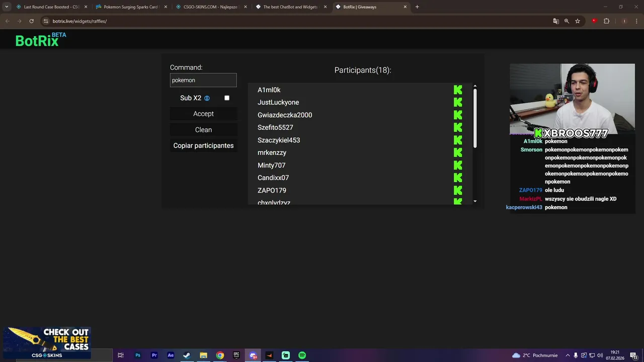The height and width of the screenshot is (362, 644).
Task: Open the volume icon in system tray
Action: click(x=599, y=355)
